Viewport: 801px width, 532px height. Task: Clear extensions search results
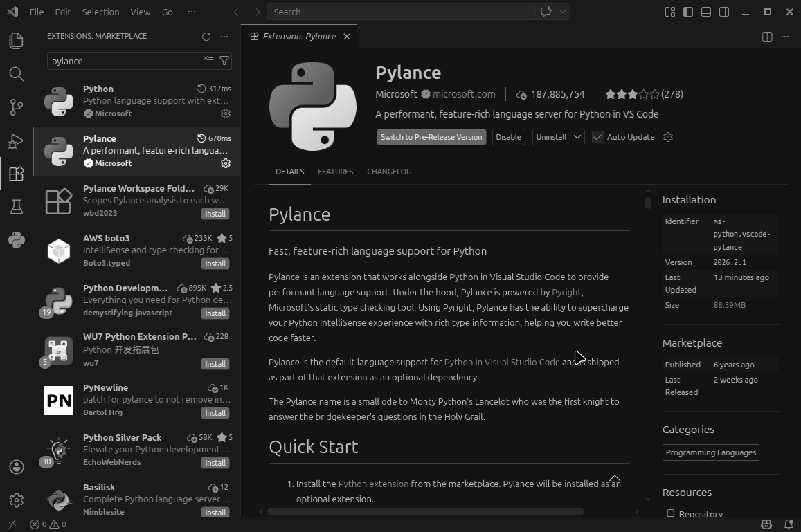coord(208,61)
